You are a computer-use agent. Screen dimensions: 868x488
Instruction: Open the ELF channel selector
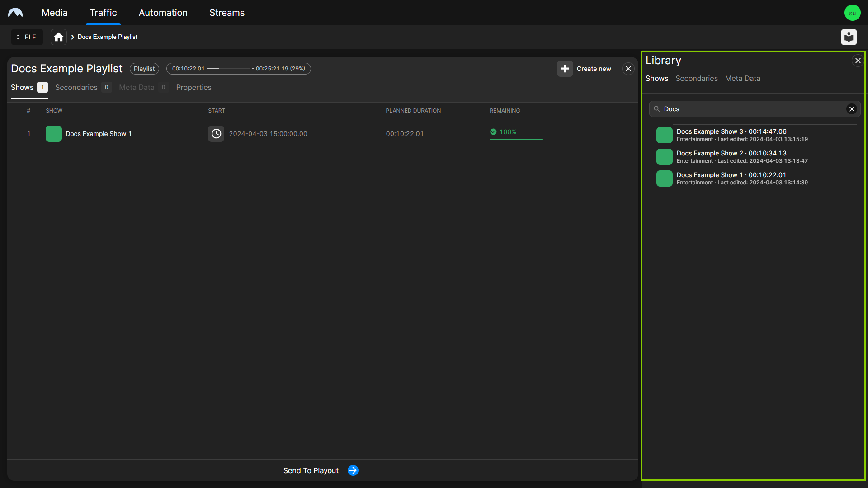pyautogui.click(x=26, y=37)
